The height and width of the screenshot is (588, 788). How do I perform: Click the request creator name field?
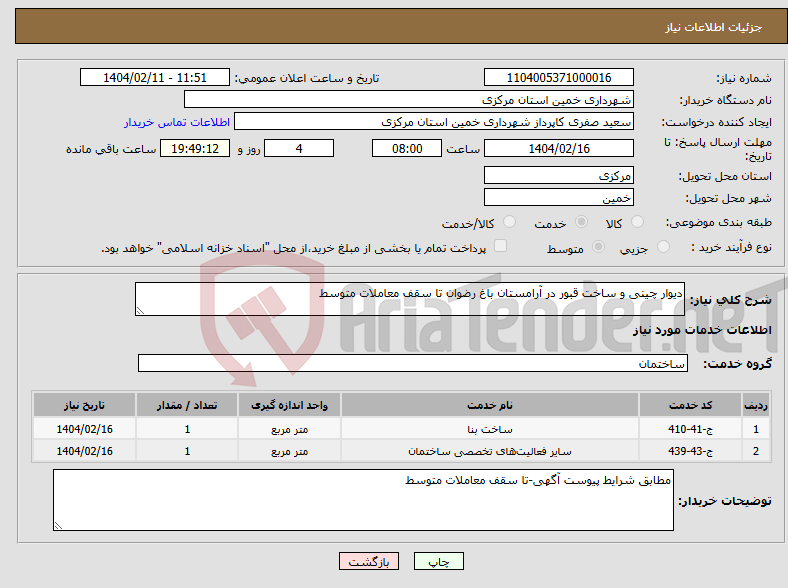click(434, 122)
